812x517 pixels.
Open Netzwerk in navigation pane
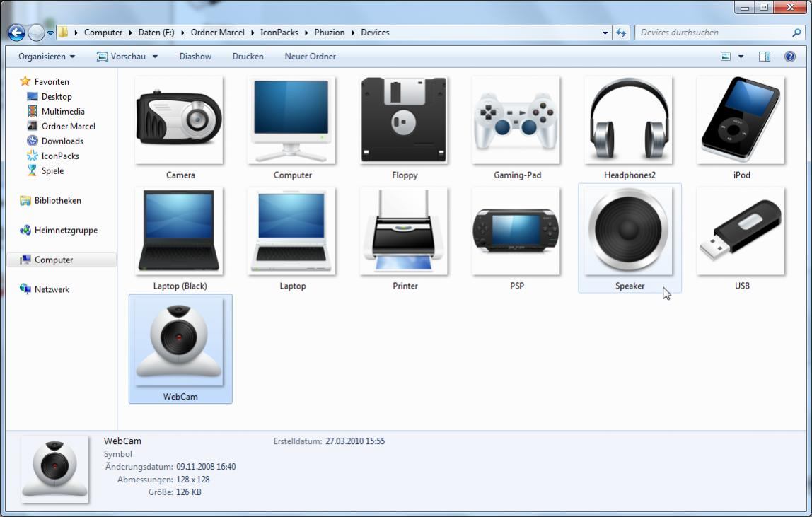tap(52, 289)
